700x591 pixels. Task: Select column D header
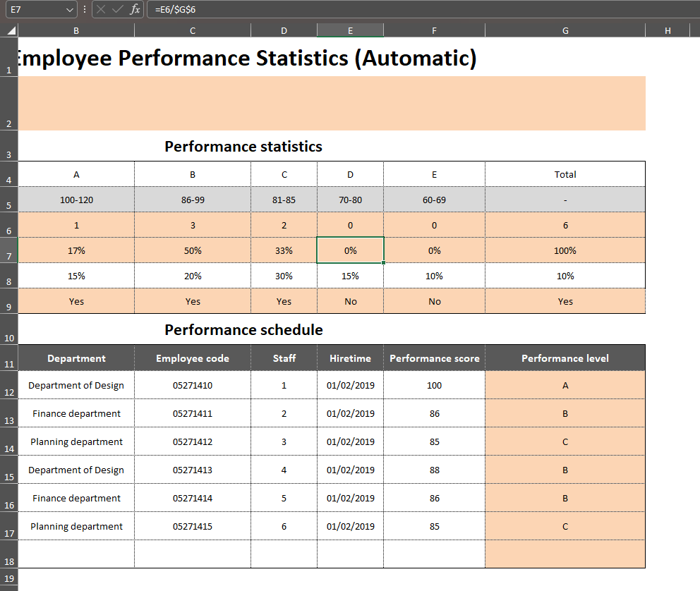[284, 30]
